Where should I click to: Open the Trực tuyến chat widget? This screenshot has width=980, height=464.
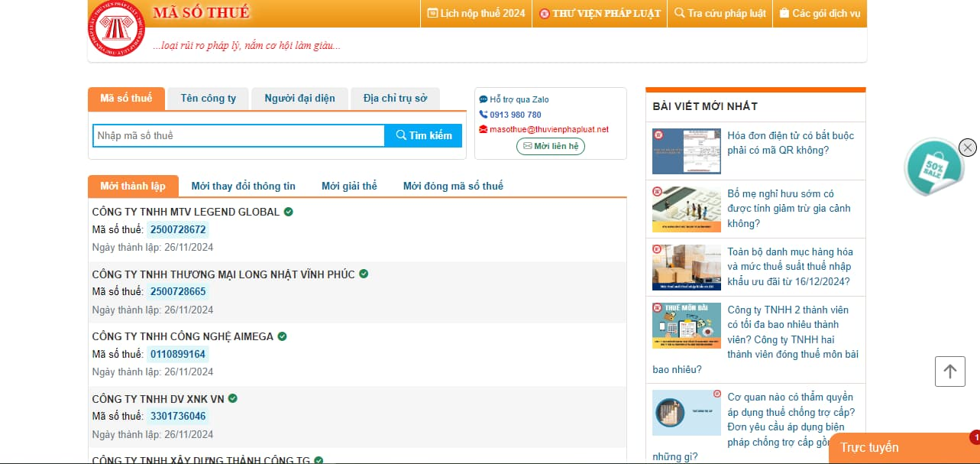pyautogui.click(x=904, y=448)
